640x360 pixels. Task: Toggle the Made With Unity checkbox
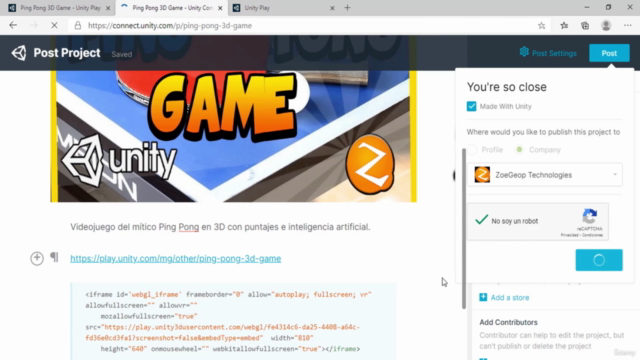coord(471,106)
